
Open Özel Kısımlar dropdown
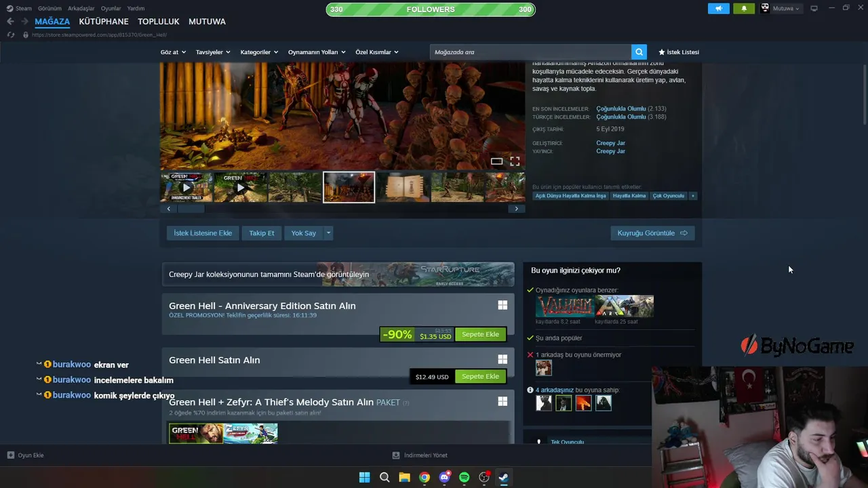(377, 52)
